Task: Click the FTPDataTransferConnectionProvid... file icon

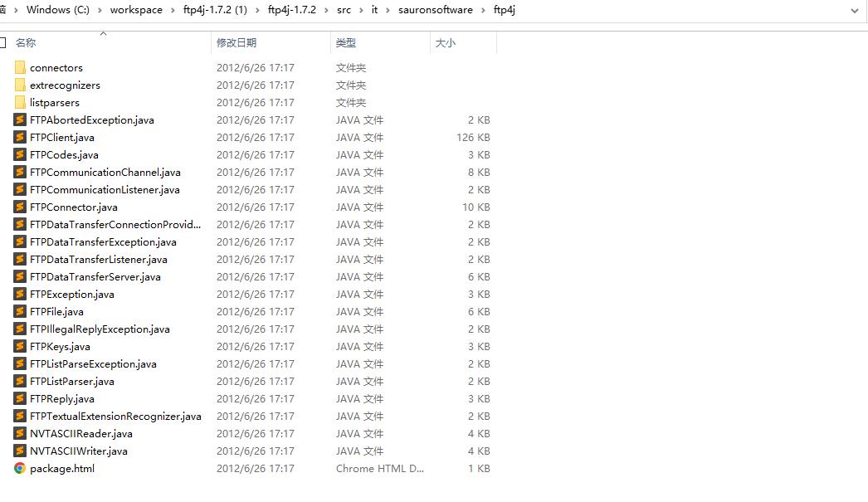Action: pos(20,224)
